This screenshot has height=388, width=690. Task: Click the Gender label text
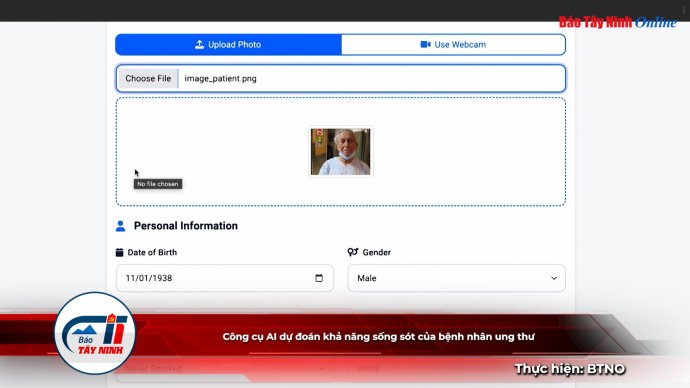(377, 253)
